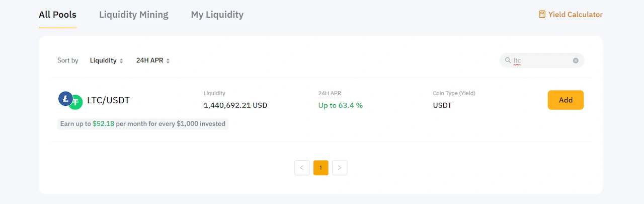Go to previous page with left arrow

click(302, 168)
